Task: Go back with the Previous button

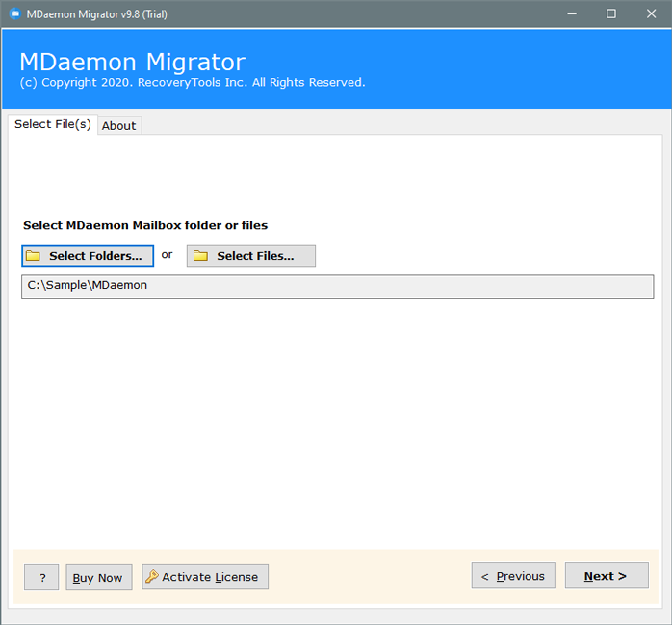Action: pyautogui.click(x=513, y=576)
